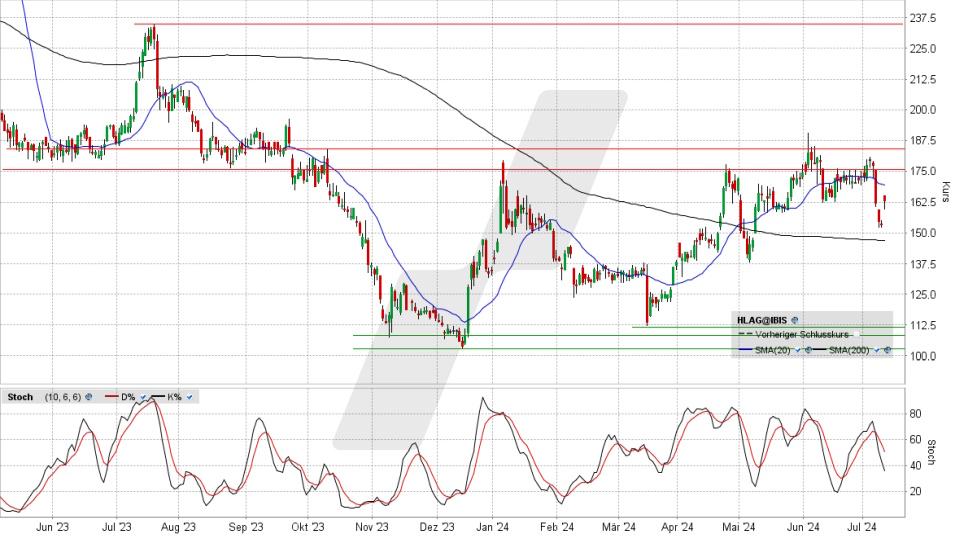Click the Mai '24 date label
This screenshot has height=540, width=960.
coord(739,527)
